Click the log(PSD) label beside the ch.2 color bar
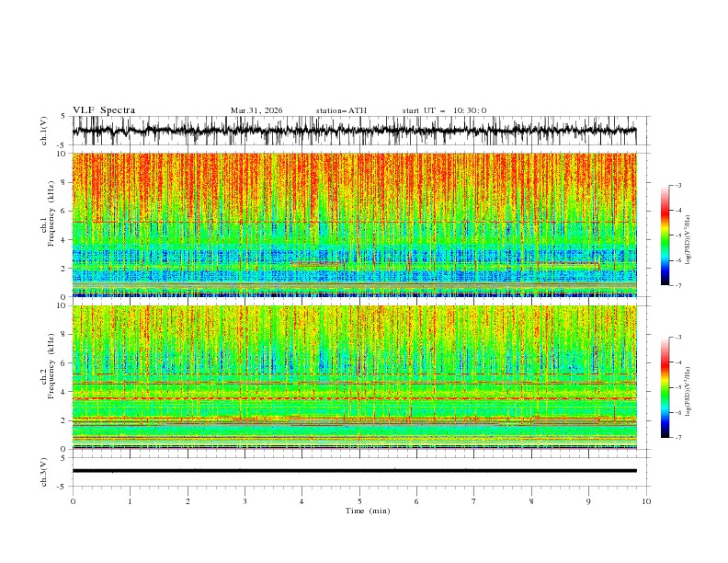 (688, 392)
